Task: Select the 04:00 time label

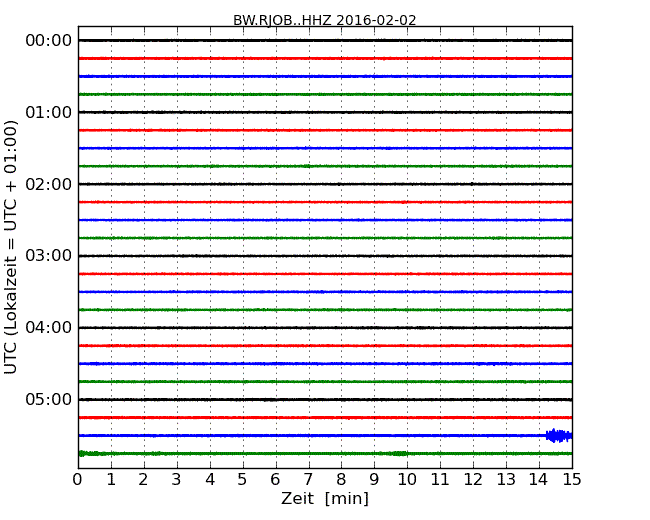Action: [49, 328]
